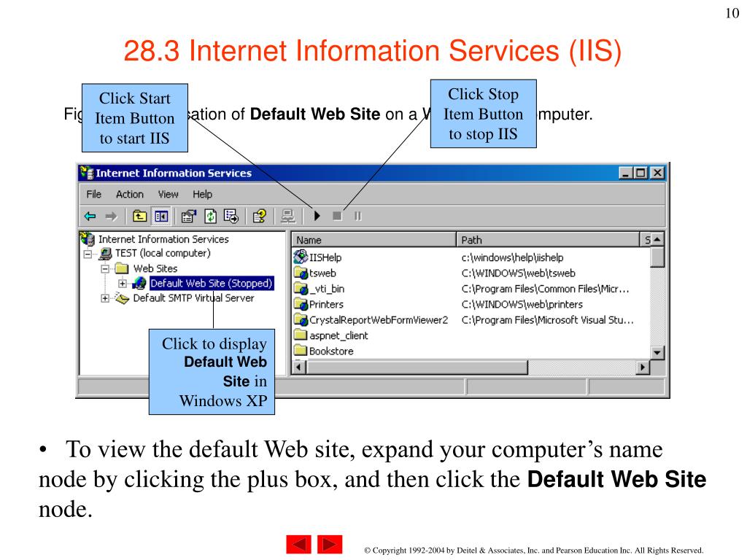The height and width of the screenshot is (560, 747).
Task: Click the Bookstore folder icon
Action: coord(301,351)
